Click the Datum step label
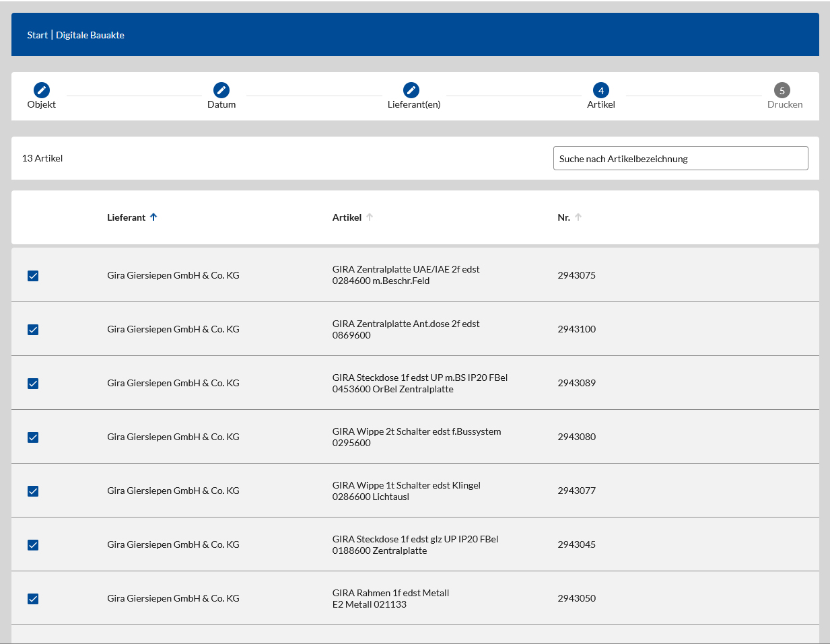This screenshot has width=830, height=644. [221, 104]
